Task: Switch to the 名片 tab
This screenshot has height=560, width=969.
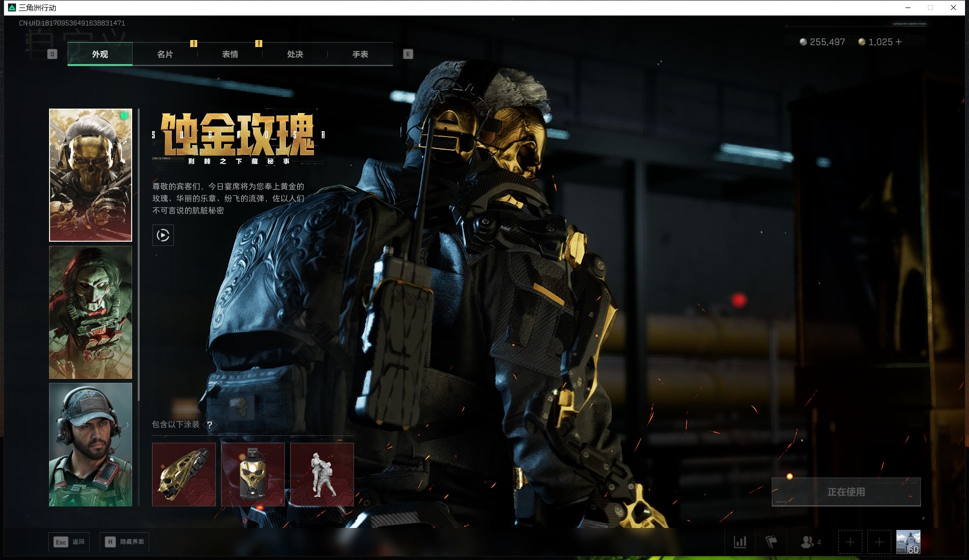Action: pos(165,54)
